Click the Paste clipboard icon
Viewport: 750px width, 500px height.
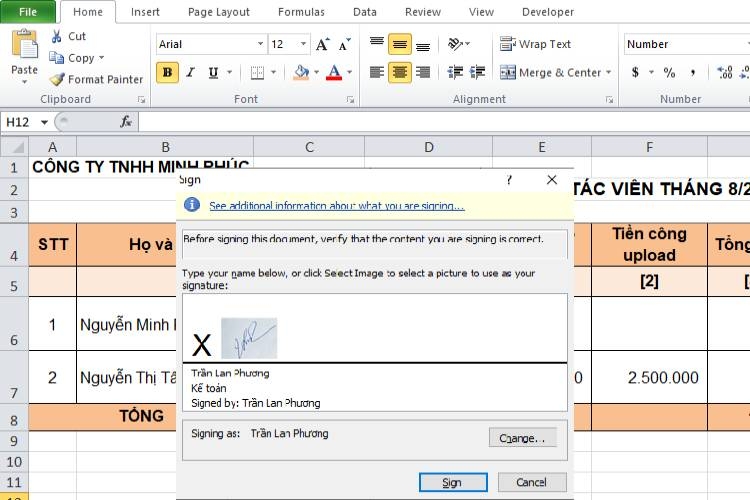tap(24, 44)
